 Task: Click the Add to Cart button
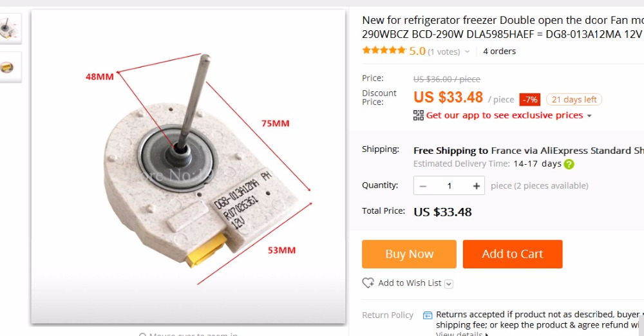coord(513,254)
